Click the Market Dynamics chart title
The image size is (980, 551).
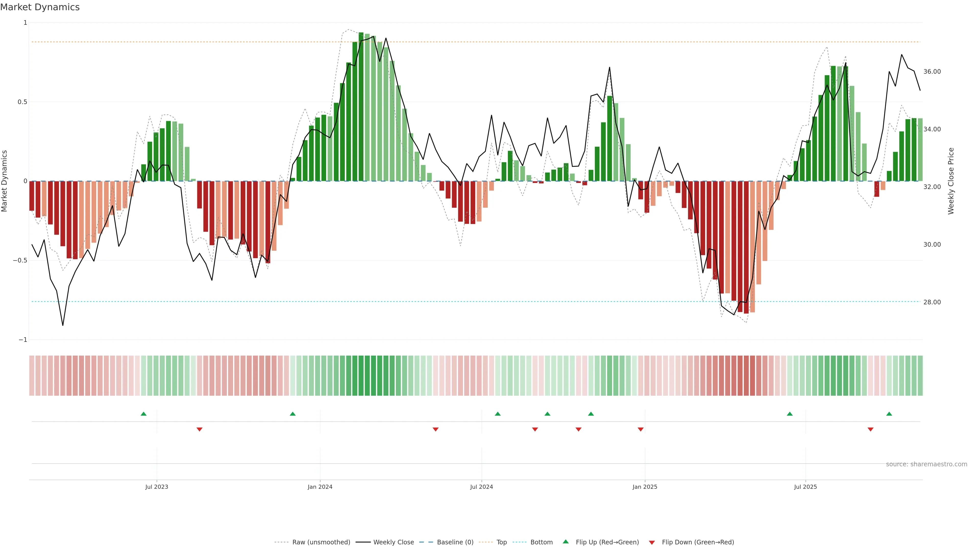tap(40, 7)
